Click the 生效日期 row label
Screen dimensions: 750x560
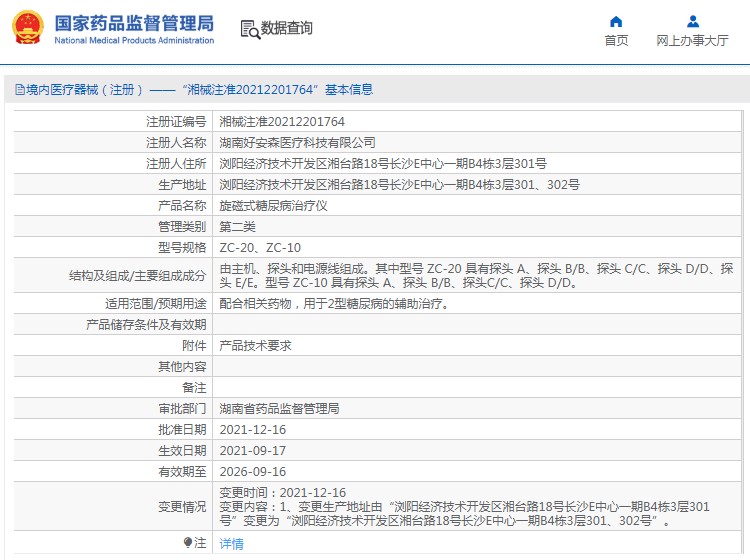click(182, 451)
